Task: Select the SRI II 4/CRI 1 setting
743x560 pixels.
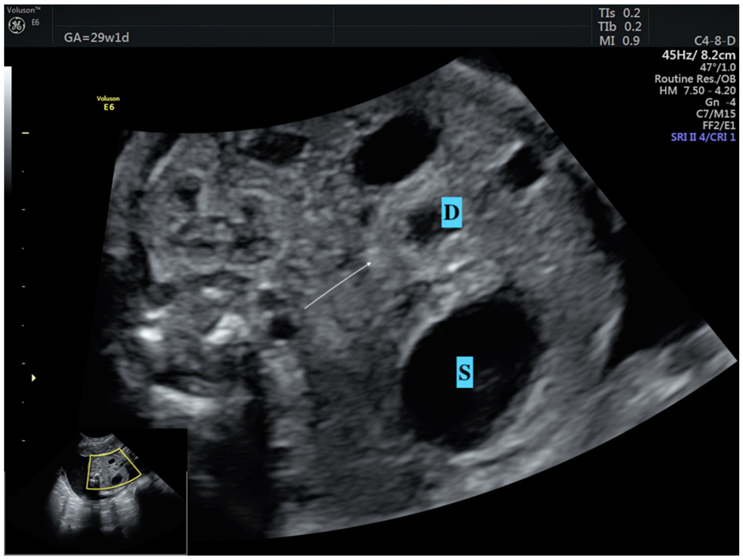Action: [x=703, y=137]
